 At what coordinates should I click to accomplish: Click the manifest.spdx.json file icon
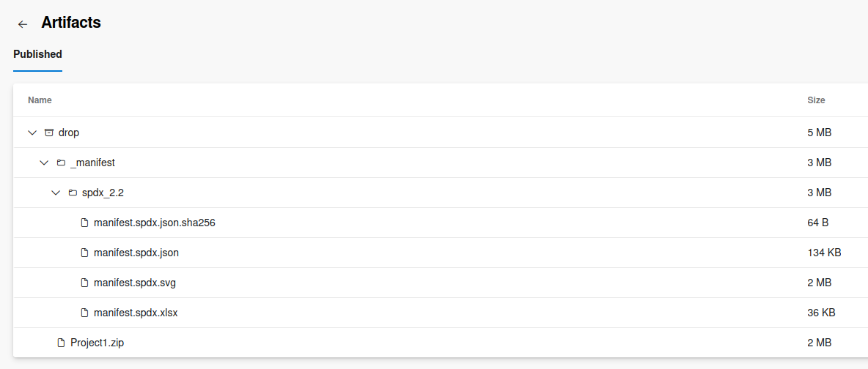(x=84, y=253)
